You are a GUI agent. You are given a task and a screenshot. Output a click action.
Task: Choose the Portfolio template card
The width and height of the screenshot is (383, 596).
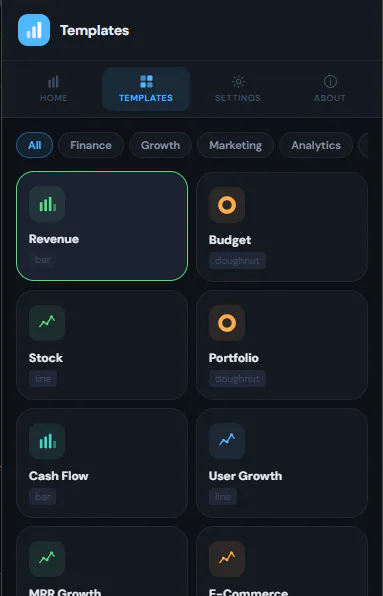pyautogui.click(x=282, y=345)
